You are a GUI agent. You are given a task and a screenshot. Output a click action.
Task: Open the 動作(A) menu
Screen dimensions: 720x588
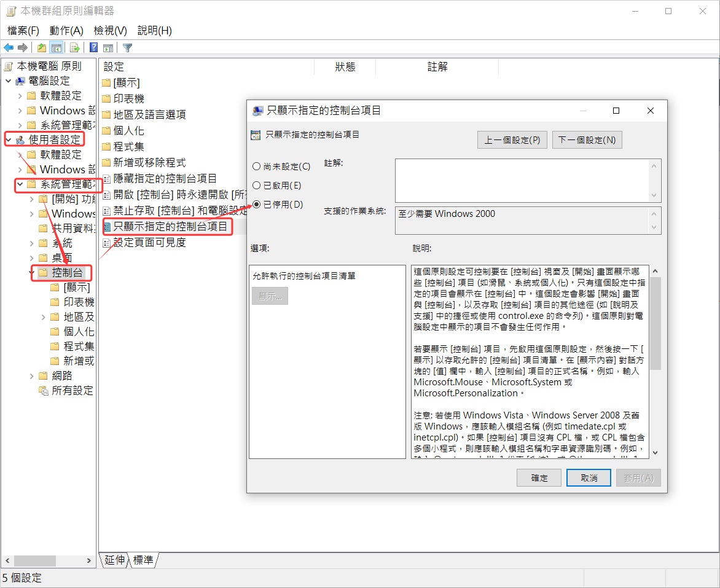pyautogui.click(x=66, y=31)
